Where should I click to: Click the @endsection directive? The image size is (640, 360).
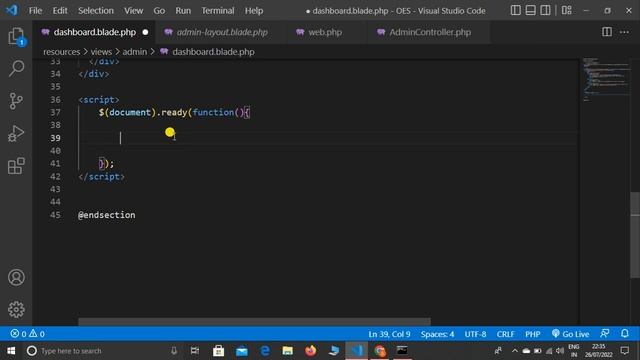click(107, 215)
